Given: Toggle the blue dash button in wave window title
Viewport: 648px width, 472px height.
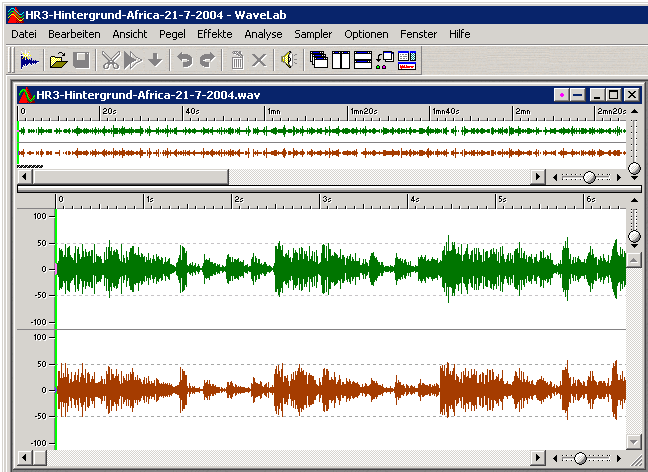Looking at the screenshot, I should pos(577,94).
